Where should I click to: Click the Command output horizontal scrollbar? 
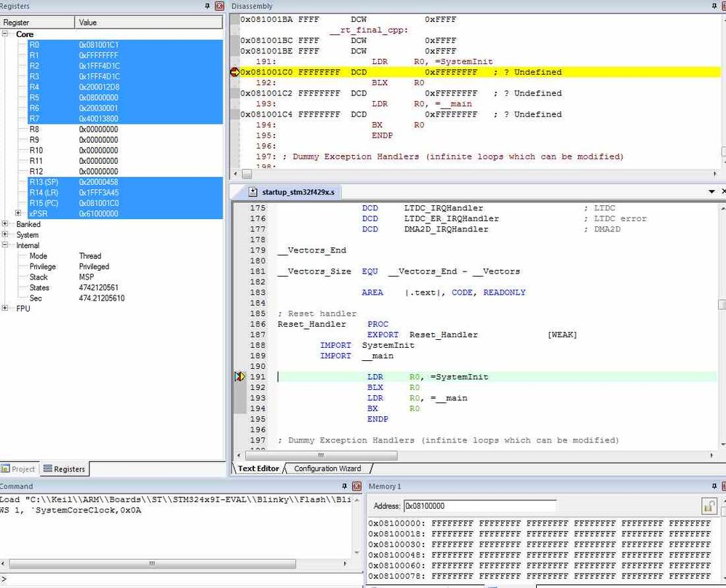[x=153, y=563]
